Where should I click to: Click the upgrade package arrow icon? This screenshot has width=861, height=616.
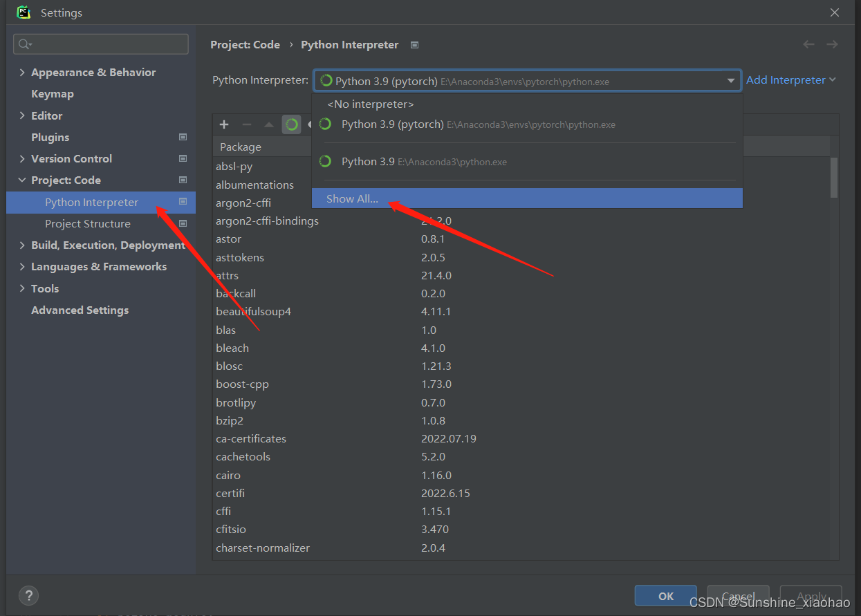point(268,124)
